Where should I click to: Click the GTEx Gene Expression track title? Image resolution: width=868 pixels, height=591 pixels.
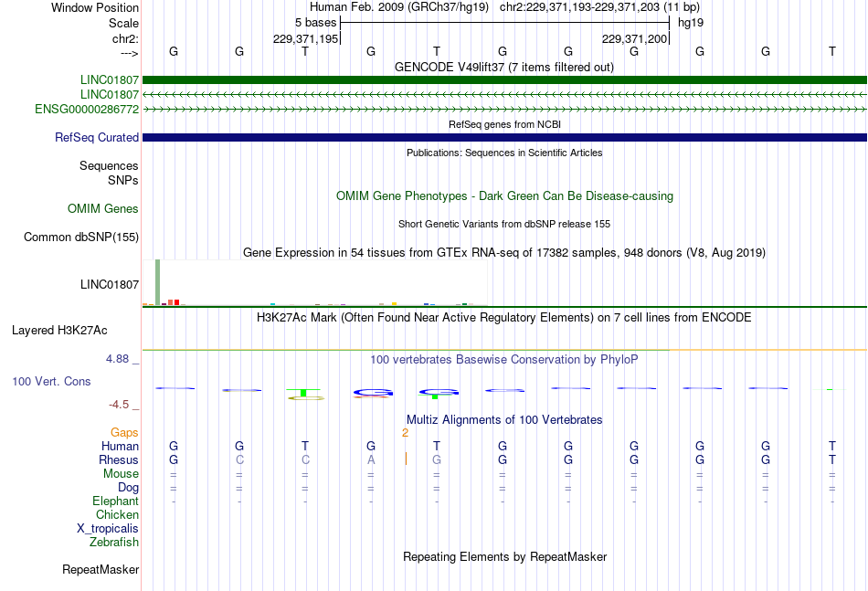coord(504,253)
